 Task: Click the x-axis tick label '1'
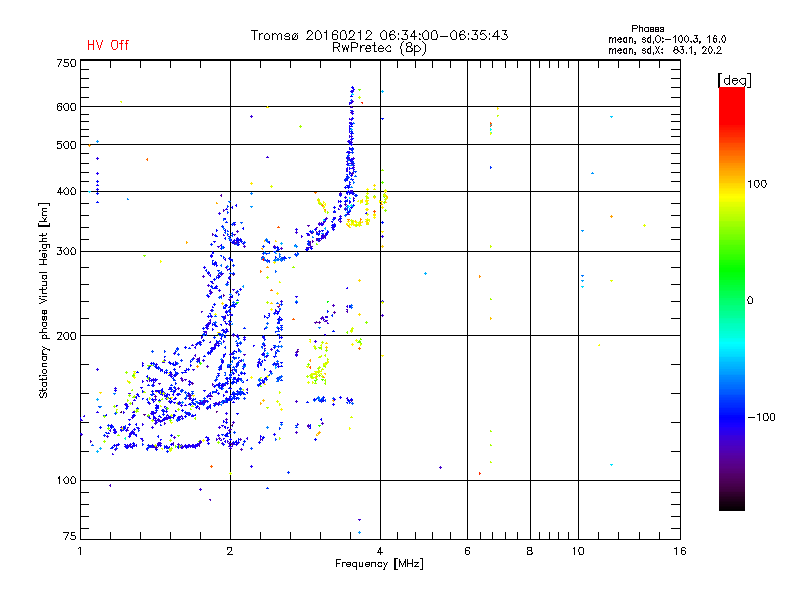[80, 551]
